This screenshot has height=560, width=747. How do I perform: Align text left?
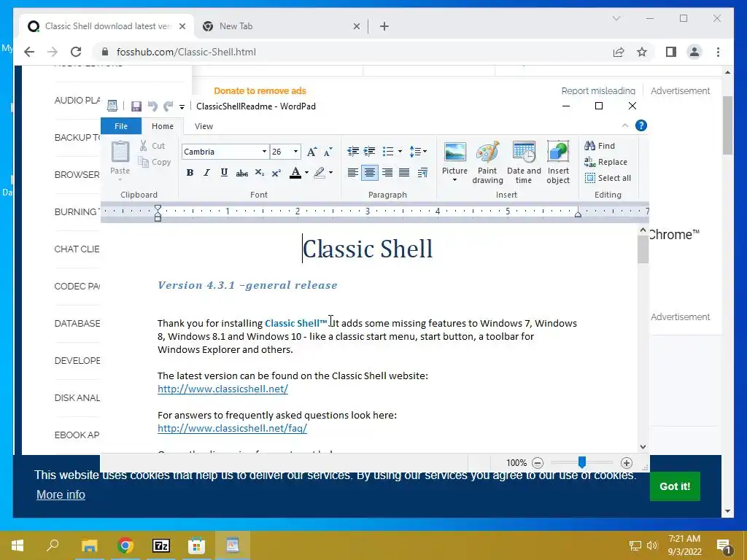(352, 172)
